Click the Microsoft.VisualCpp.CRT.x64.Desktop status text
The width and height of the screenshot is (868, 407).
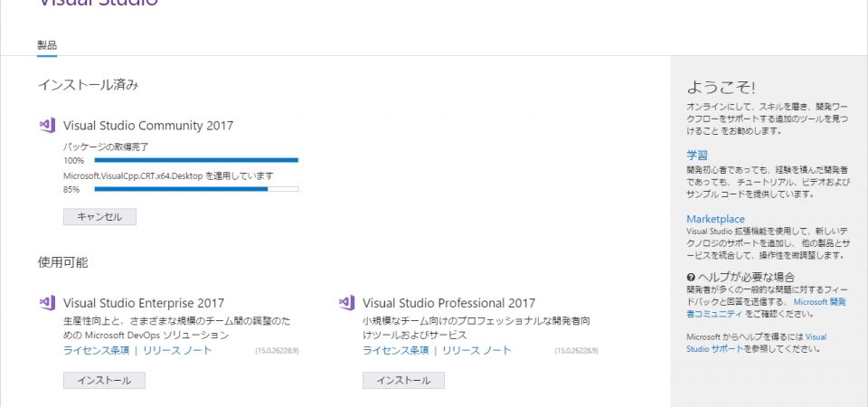[168, 176]
